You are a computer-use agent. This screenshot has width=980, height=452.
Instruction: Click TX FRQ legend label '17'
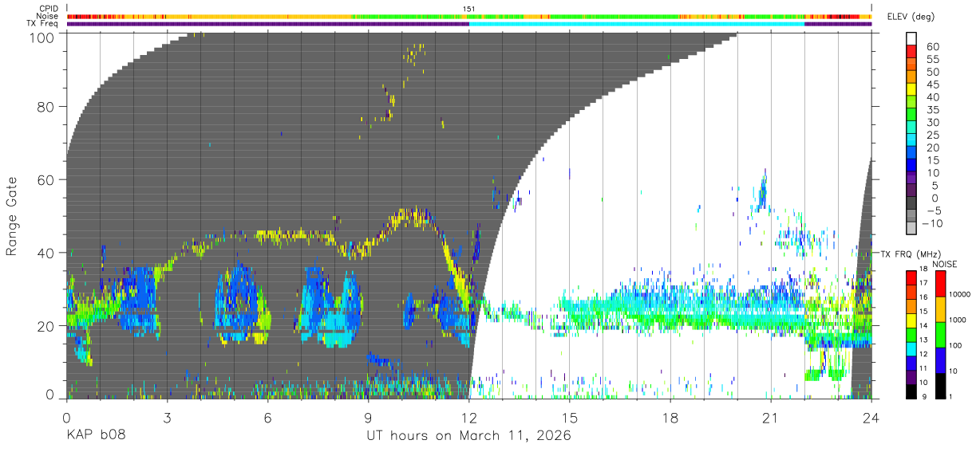923,283
